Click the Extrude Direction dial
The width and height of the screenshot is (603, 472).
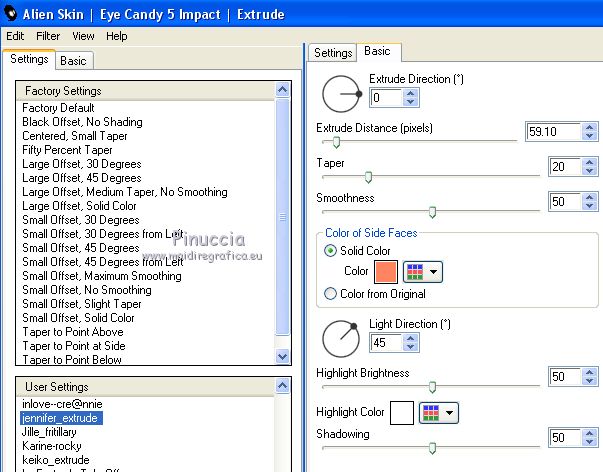point(341,94)
